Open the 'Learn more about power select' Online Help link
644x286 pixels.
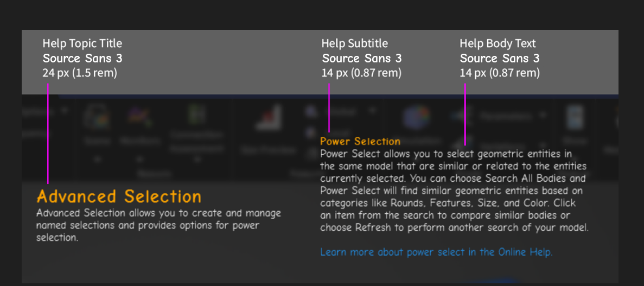pyautogui.click(x=437, y=252)
